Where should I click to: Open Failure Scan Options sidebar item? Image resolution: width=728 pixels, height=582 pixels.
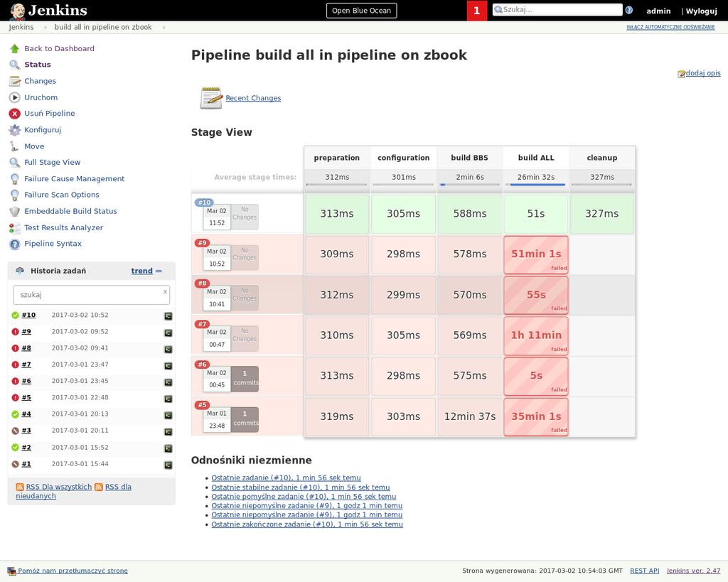pyautogui.click(x=62, y=195)
